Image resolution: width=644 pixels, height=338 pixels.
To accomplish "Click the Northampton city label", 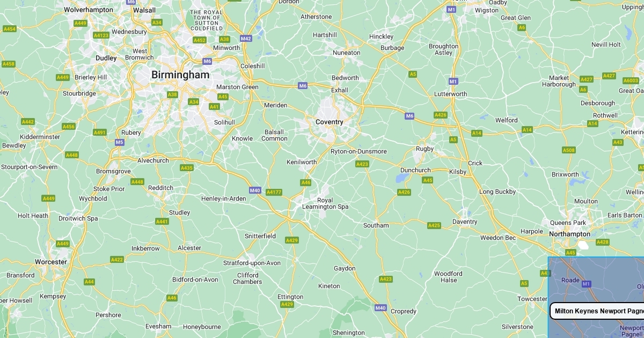I will pos(569,234).
